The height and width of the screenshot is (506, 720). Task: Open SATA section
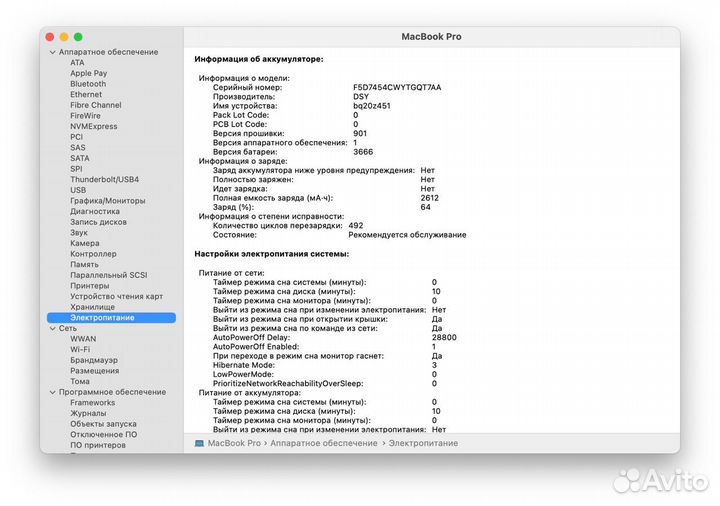pyautogui.click(x=79, y=158)
